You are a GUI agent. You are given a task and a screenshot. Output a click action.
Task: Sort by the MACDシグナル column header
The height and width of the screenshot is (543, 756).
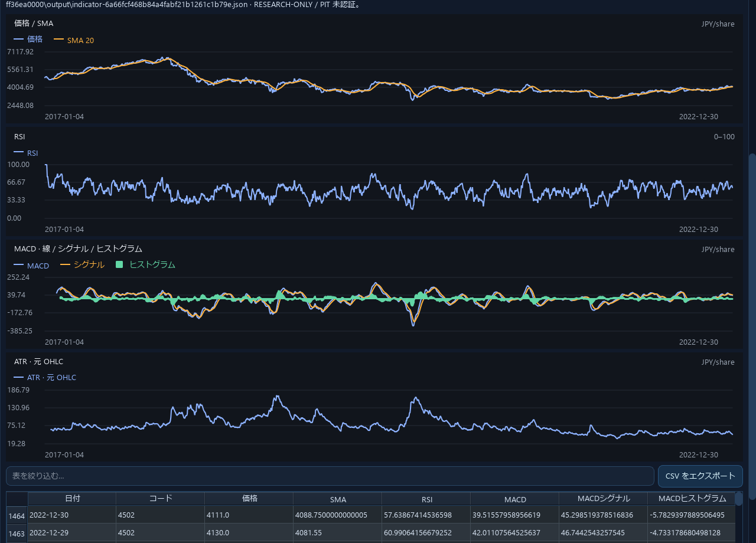pos(604,499)
